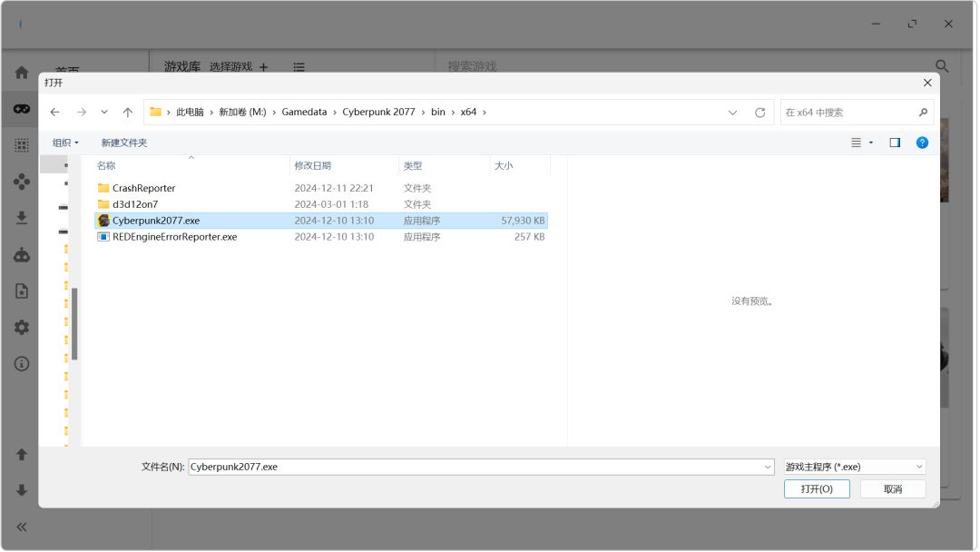Viewport: 980px width, 552px height.
Task: Create a new folder with 新建文件夹
Action: click(123, 143)
